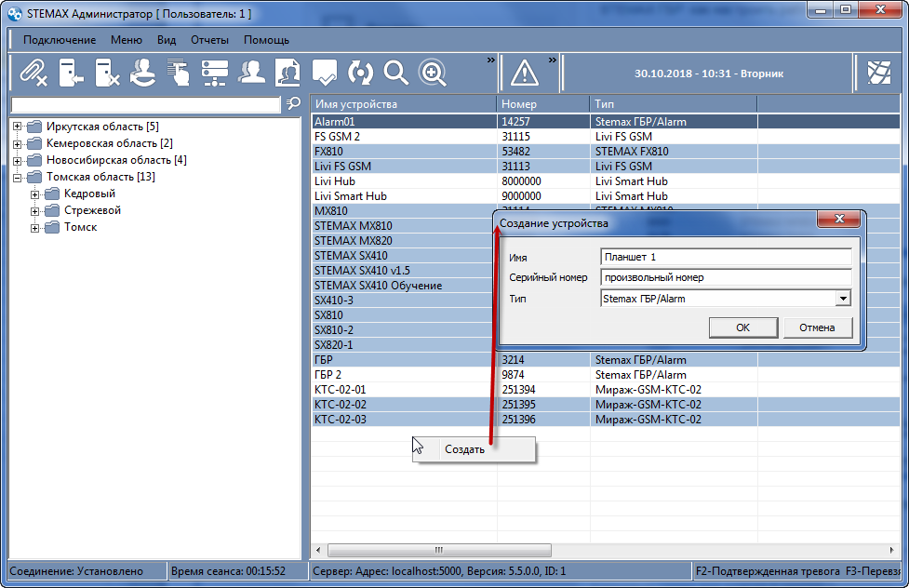909x588 pixels.
Task: Expand Кемеровская область tree node
Action: click(18, 144)
